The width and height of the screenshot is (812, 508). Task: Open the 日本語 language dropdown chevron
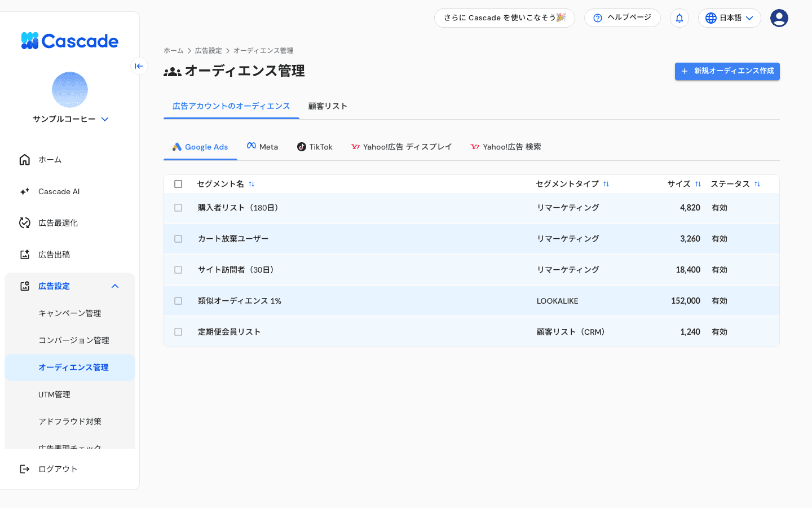coord(749,18)
